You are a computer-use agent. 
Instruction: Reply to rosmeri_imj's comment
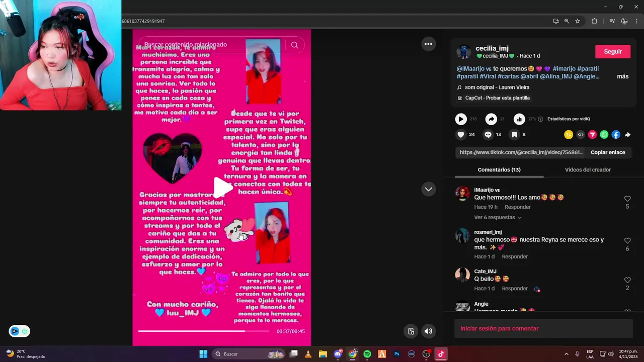[x=515, y=257]
